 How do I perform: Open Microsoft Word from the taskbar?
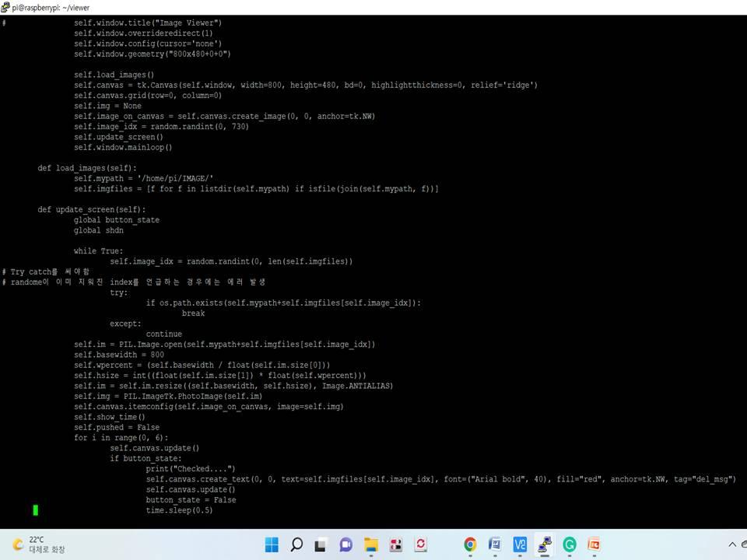[x=495, y=544]
